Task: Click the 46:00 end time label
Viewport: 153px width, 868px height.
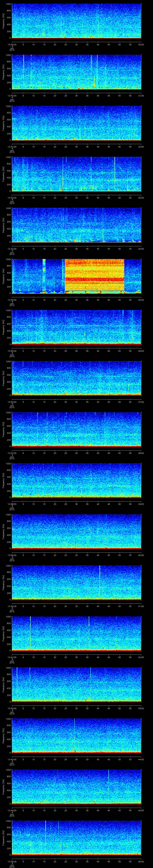Action: (x=141, y=861)
